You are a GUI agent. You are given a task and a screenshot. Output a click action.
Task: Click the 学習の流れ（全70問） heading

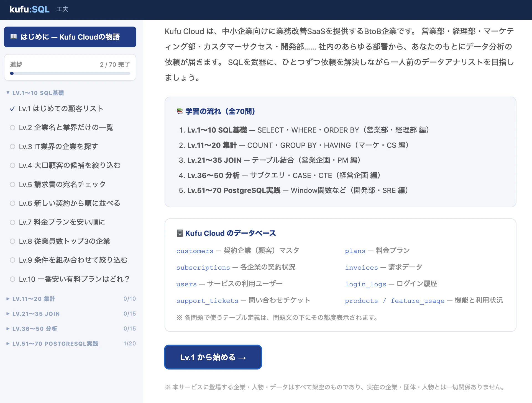pyautogui.click(x=220, y=111)
